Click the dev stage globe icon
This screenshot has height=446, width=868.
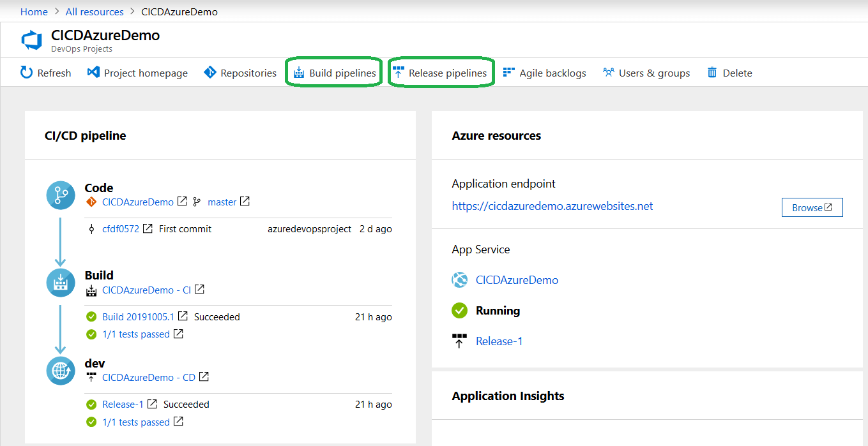click(x=61, y=371)
